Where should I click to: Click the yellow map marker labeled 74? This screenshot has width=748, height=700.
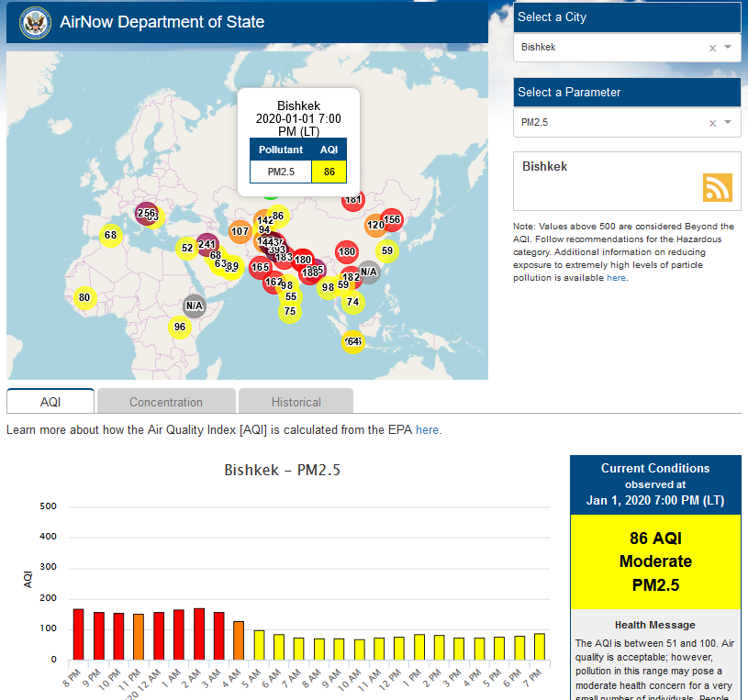[x=352, y=302]
